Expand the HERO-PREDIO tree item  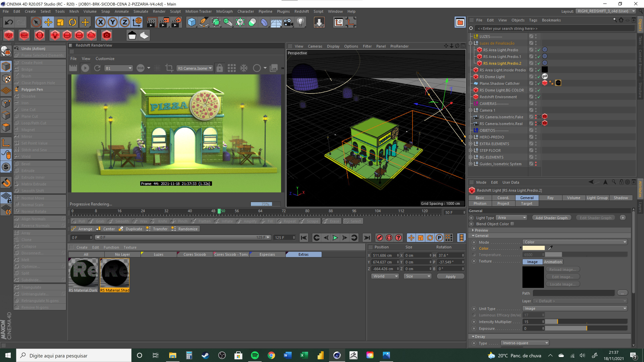coord(470,137)
